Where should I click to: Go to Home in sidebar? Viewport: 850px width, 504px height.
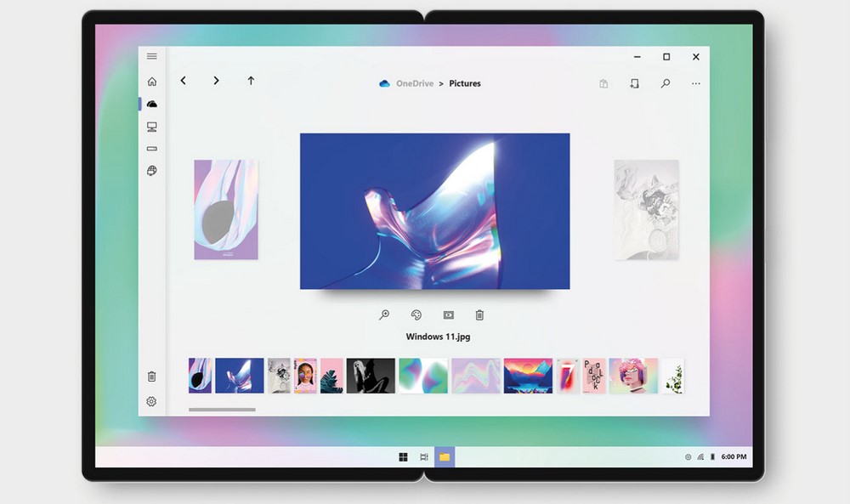click(x=152, y=82)
